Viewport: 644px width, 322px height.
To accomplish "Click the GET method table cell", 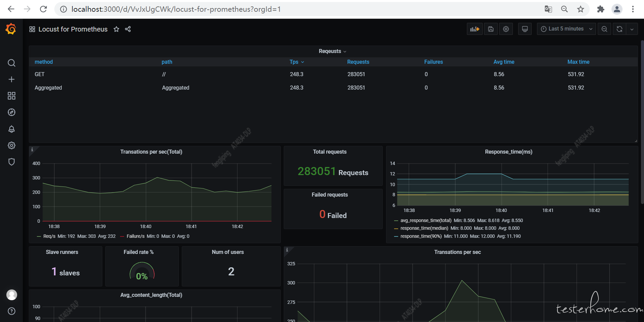I will click(40, 74).
